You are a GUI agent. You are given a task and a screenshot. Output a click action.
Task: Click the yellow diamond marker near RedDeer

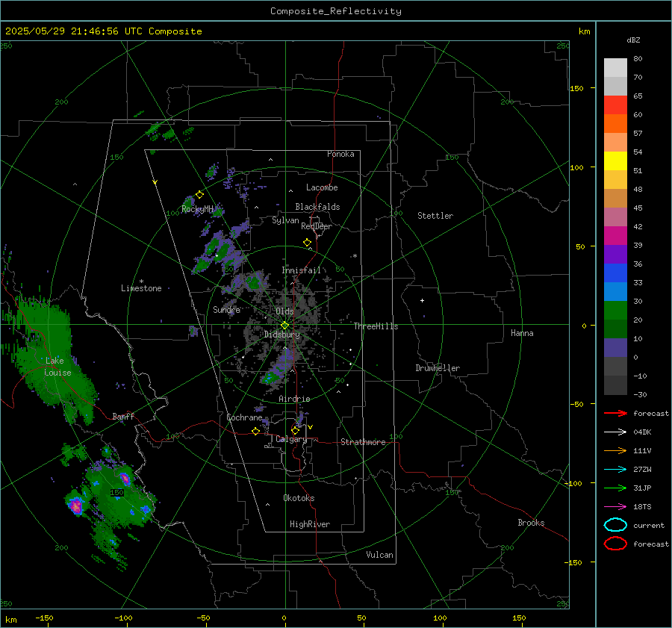[307, 243]
